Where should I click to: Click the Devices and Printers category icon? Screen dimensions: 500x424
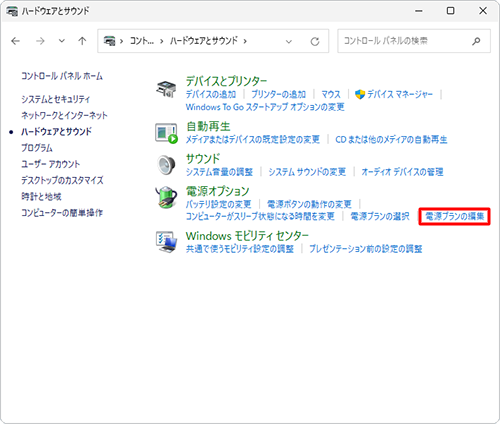pyautogui.click(x=166, y=89)
